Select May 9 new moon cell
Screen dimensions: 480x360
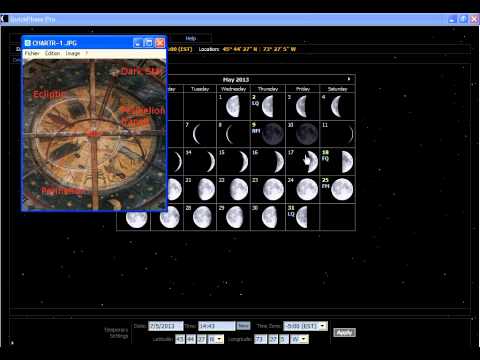click(268, 134)
